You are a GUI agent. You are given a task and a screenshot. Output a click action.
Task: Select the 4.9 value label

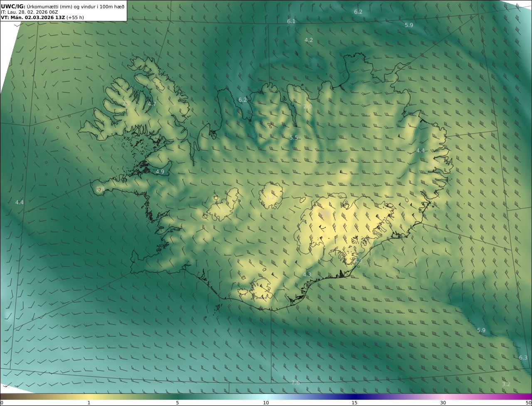(x=160, y=171)
